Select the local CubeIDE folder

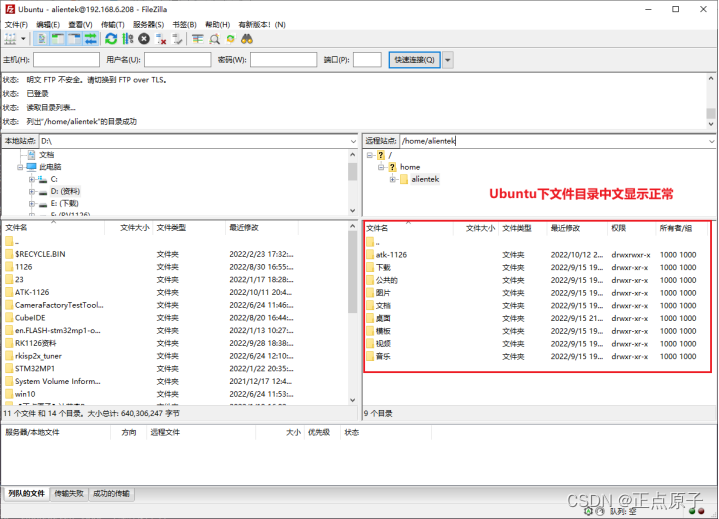click(30, 318)
